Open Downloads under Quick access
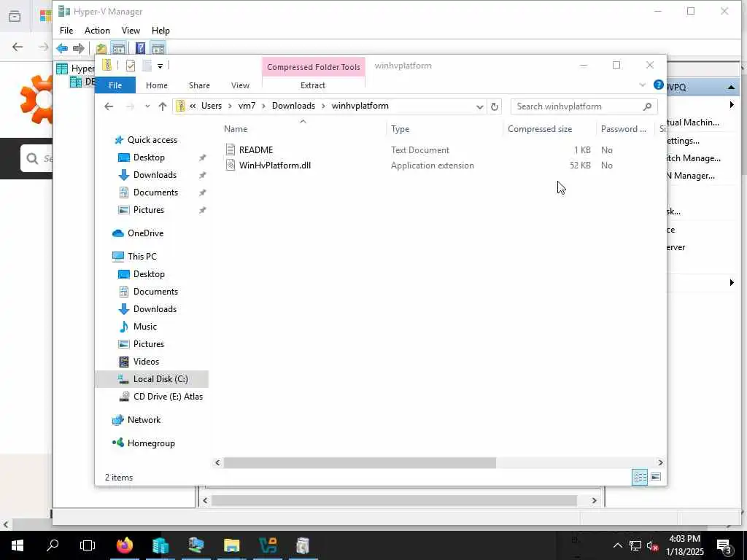This screenshot has width=747, height=560. click(155, 175)
